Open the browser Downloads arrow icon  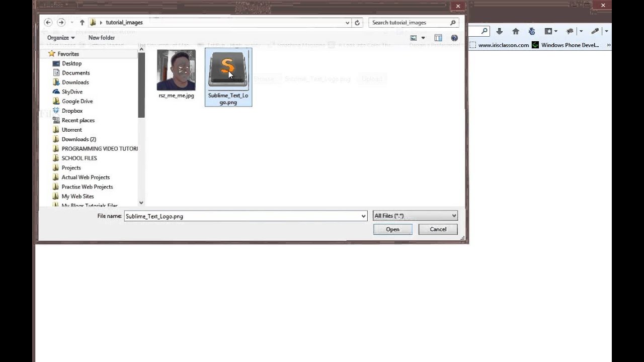tap(499, 31)
